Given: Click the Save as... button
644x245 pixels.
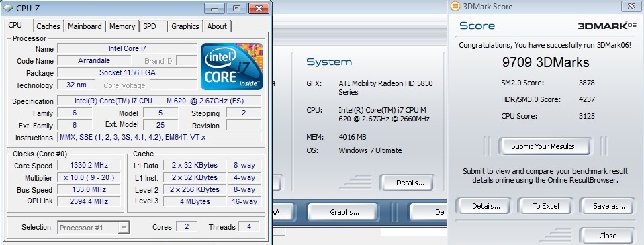Looking at the screenshot, I should [x=608, y=206].
